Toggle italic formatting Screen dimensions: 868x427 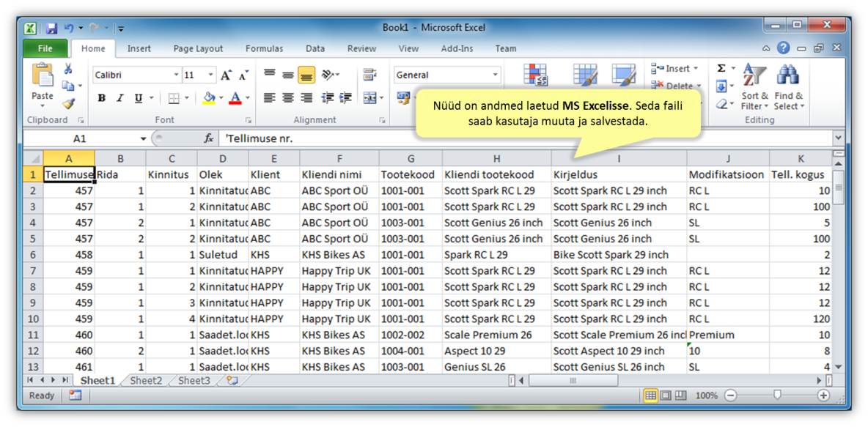pyautogui.click(x=119, y=98)
